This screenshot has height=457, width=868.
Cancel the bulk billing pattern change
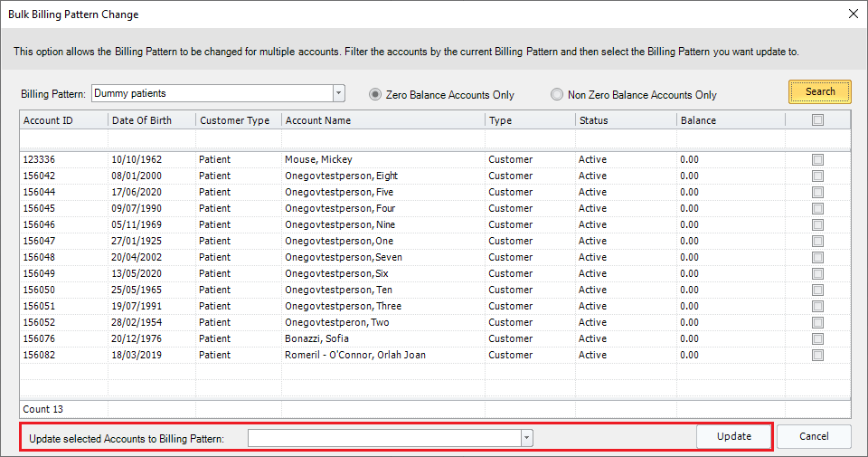813,436
